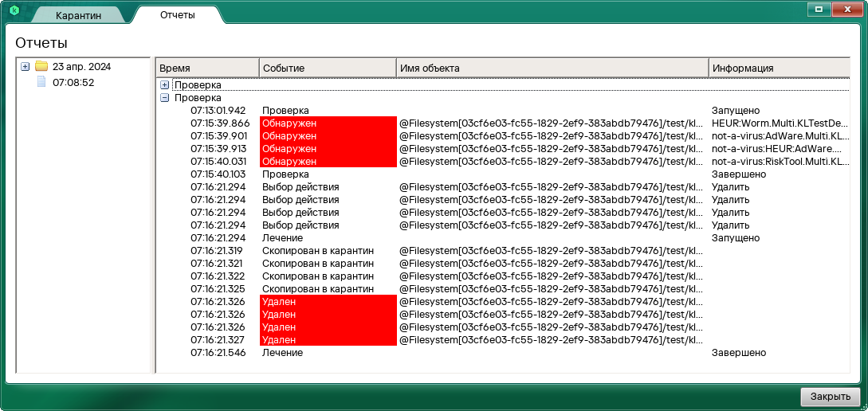The height and width of the screenshot is (411, 868).
Task: Click the not-a-virus:RiskTool.Multi.KL... detection entry
Action: click(780, 162)
